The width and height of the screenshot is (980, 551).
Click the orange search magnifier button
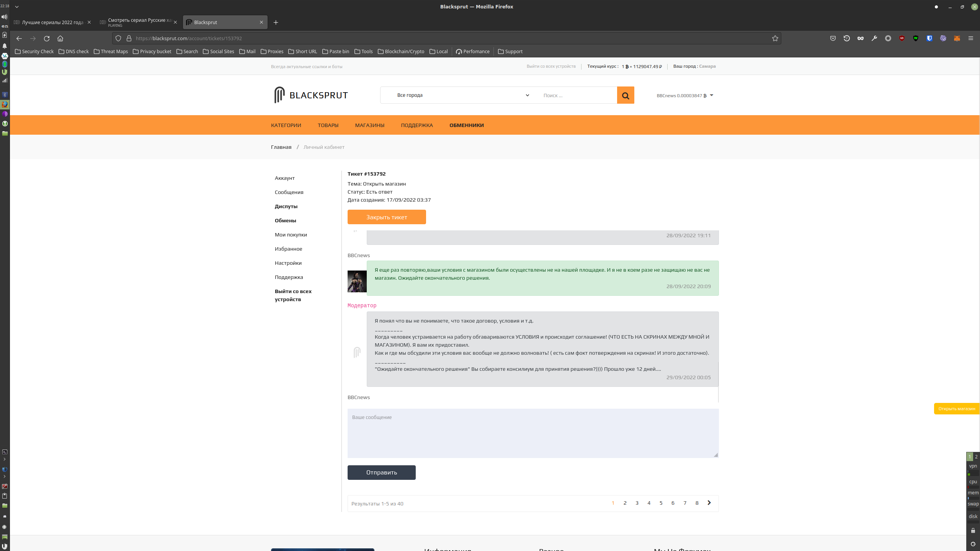coord(626,95)
